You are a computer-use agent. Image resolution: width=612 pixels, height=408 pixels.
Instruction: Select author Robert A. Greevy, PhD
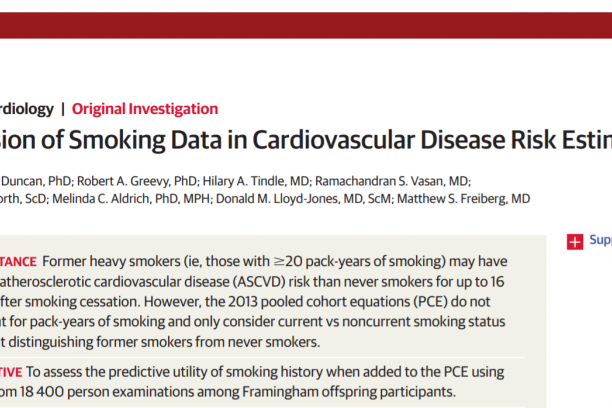pos(137,181)
